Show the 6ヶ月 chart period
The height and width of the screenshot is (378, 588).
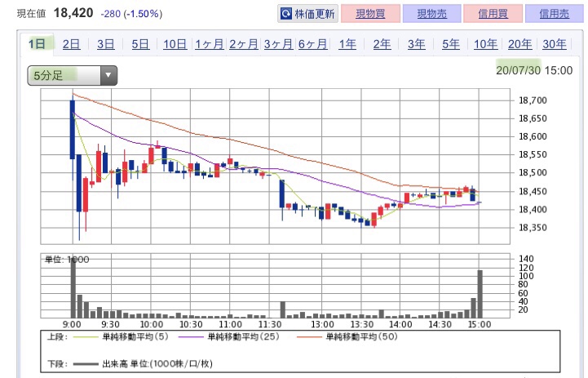tap(312, 44)
